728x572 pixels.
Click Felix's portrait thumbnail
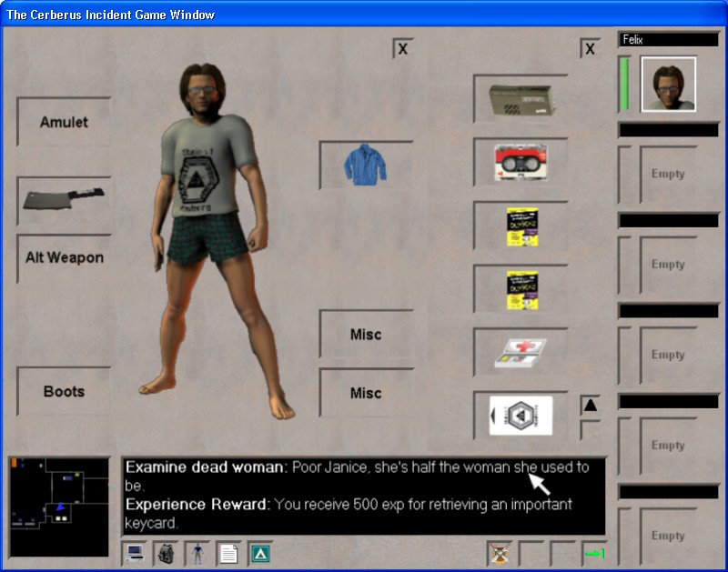(x=668, y=85)
